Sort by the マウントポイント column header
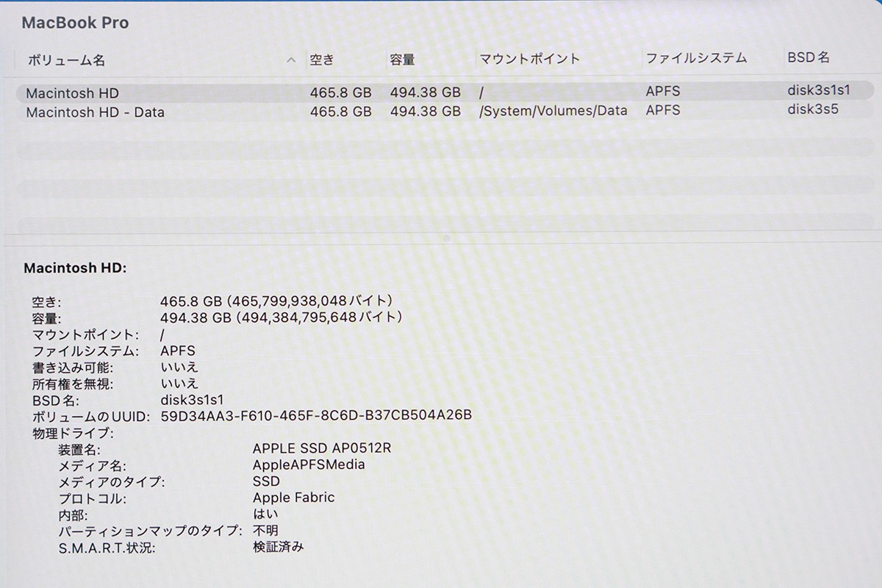The image size is (882, 588). pyautogui.click(x=530, y=60)
